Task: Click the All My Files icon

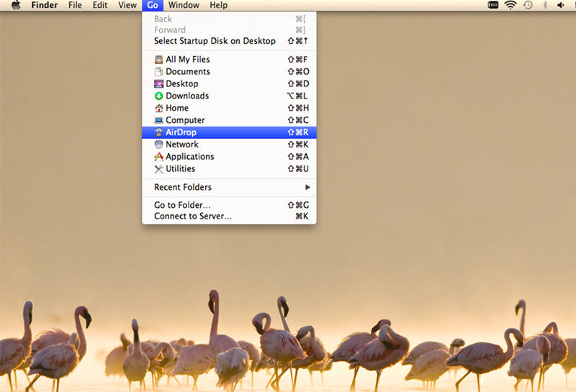Action: [158, 60]
